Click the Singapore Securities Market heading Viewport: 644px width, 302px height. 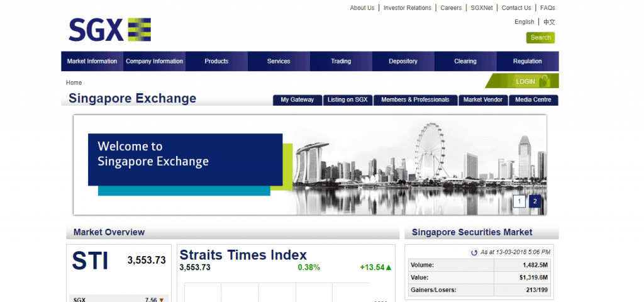(x=472, y=232)
